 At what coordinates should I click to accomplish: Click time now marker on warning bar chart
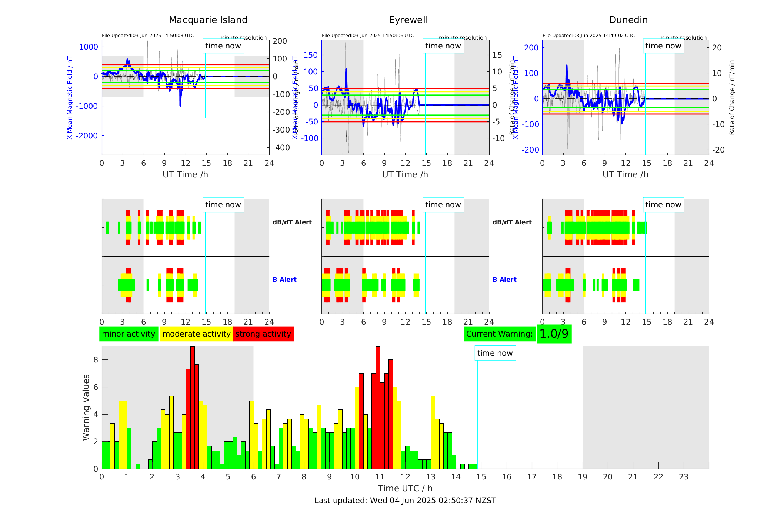pyautogui.click(x=495, y=353)
